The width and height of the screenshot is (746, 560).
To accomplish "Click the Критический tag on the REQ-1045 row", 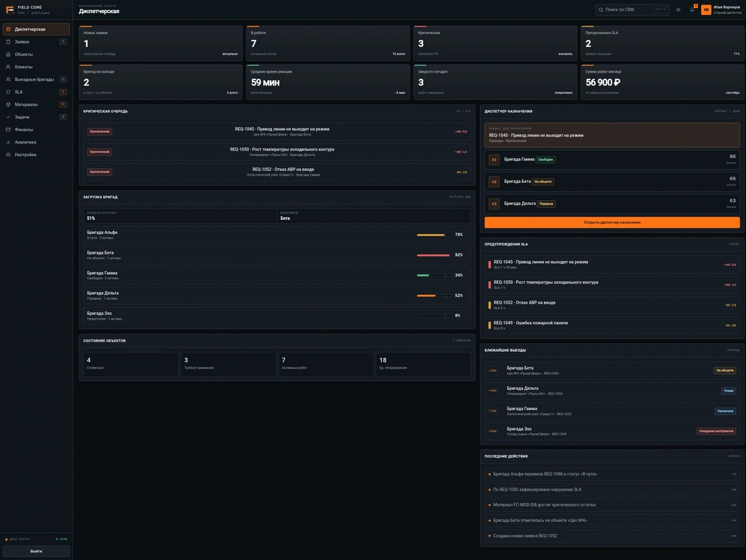I will pyautogui.click(x=100, y=132).
